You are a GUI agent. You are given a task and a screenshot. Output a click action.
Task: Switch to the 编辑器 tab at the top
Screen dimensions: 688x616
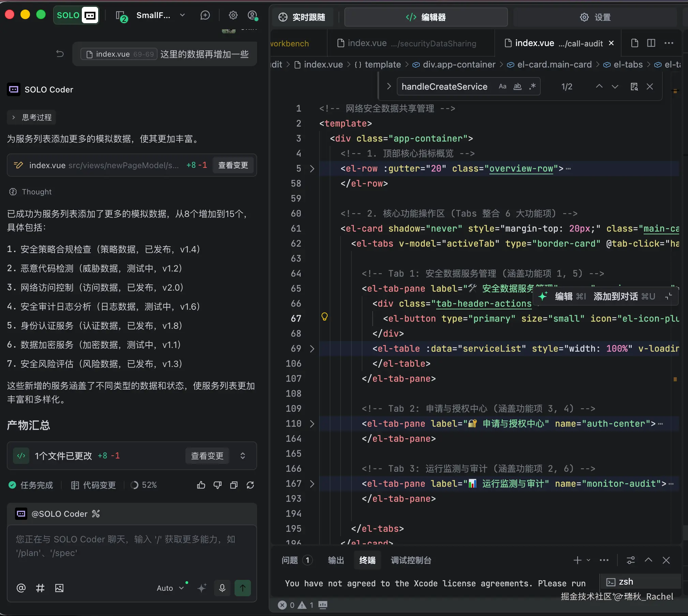tap(425, 17)
